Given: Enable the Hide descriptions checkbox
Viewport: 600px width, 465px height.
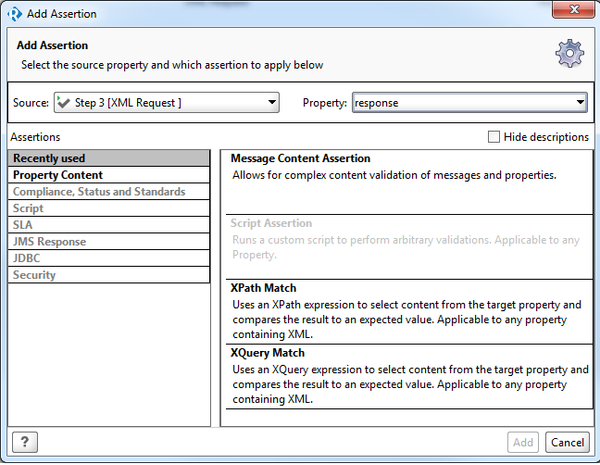Looking at the screenshot, I should tap(494, 137).
